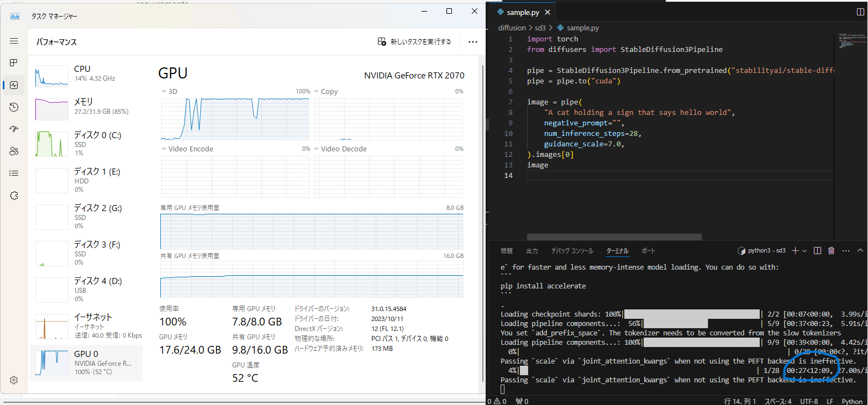Split the terminal panel
Screen dimensions: 868x405
[817, 250]
